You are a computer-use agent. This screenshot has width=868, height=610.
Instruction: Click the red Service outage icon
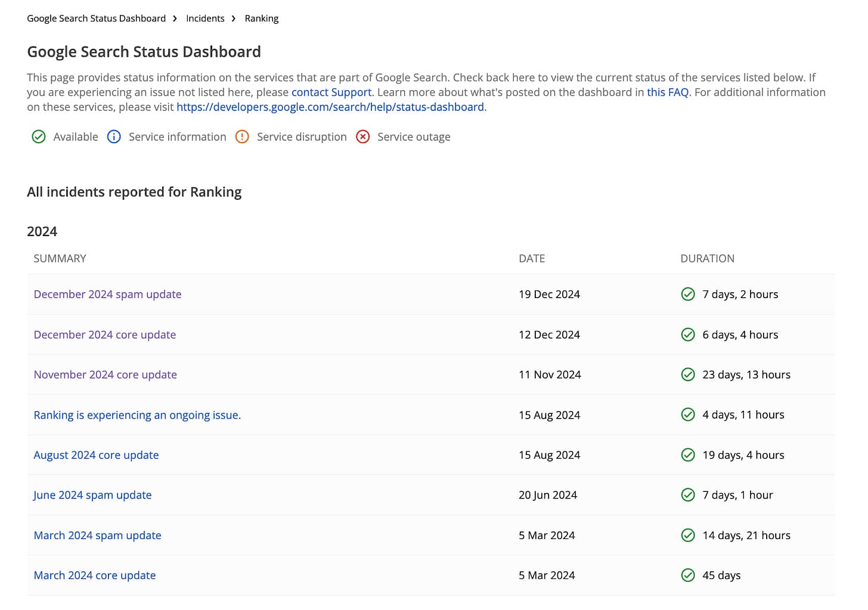[362, 137]
